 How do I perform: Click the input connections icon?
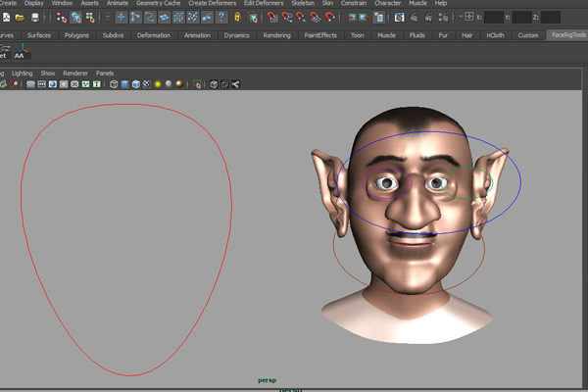(x=352, y=18)
